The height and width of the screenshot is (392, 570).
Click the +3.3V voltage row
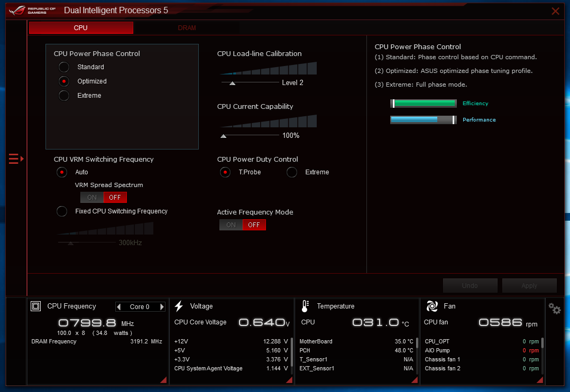pyautogui.click(x=231, y=359)
